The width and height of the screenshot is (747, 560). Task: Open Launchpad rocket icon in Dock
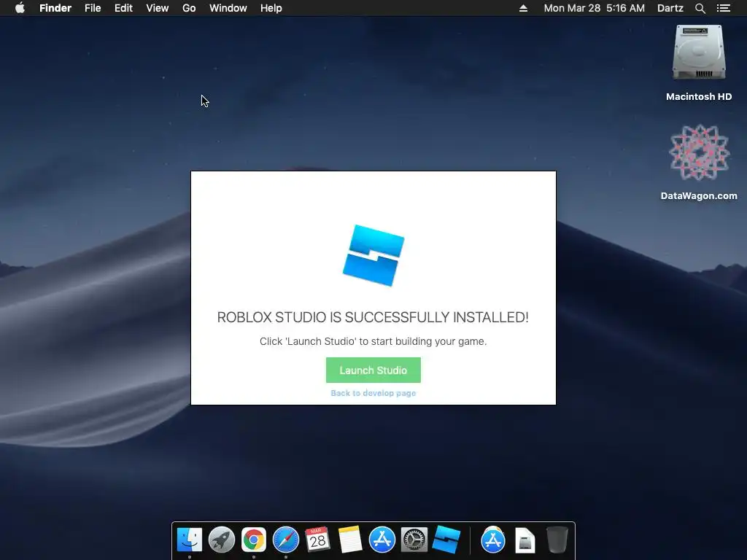222,540
